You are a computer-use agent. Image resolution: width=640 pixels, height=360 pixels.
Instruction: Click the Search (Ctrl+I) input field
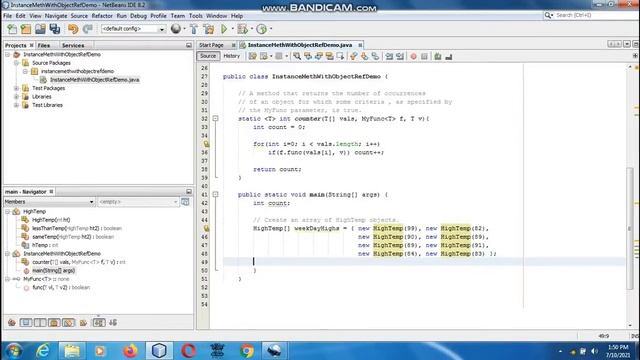(593, 15)
